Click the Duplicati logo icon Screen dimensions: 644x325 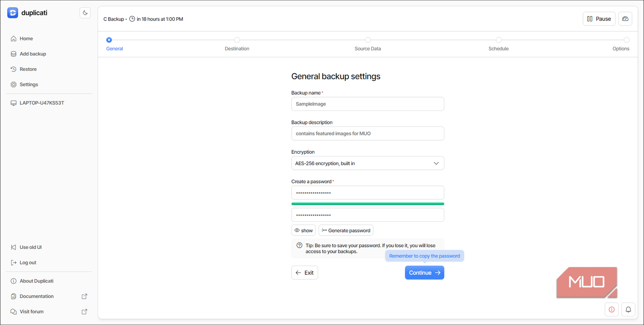(x=13, y=13)
